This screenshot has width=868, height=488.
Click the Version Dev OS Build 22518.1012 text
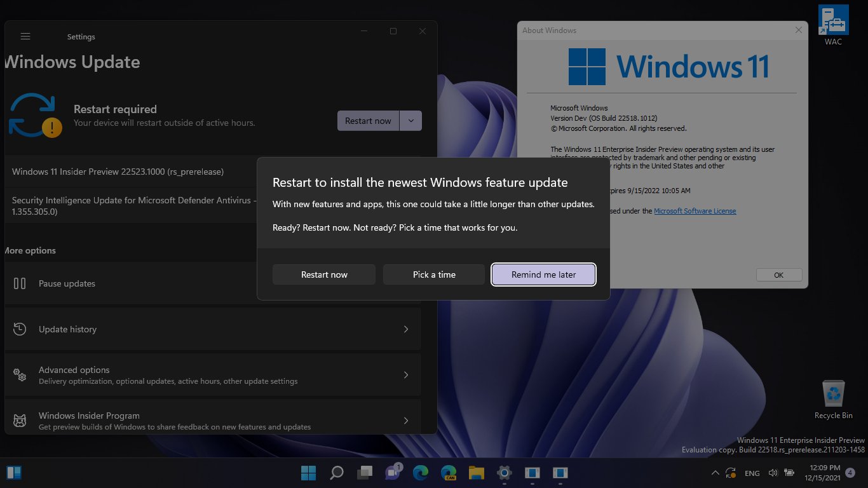tap(604, 118)
